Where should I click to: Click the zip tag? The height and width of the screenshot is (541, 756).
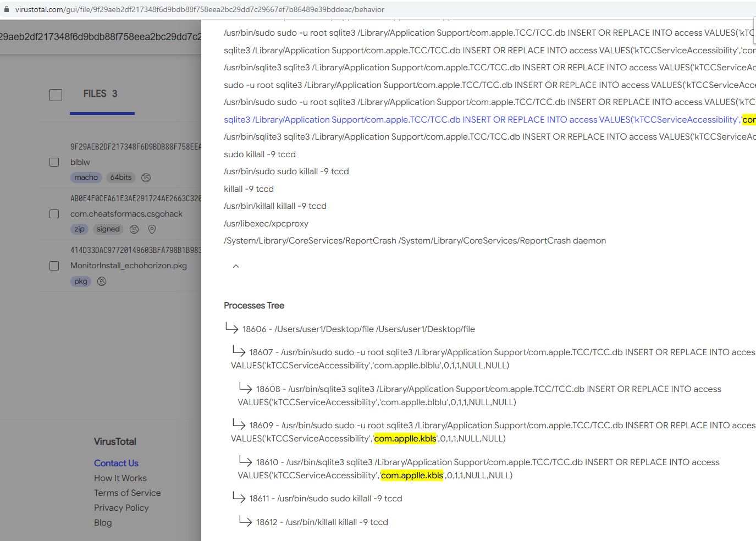pos(80,229)
